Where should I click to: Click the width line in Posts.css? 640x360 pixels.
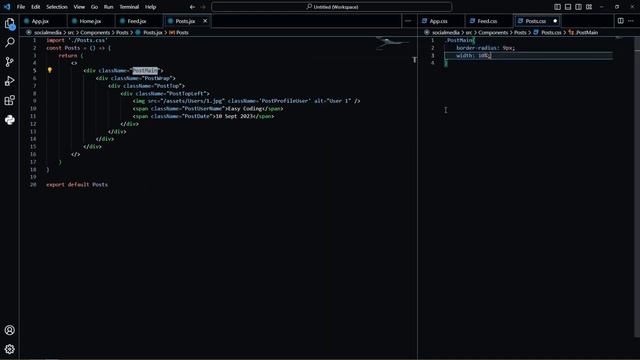point(473,56)
